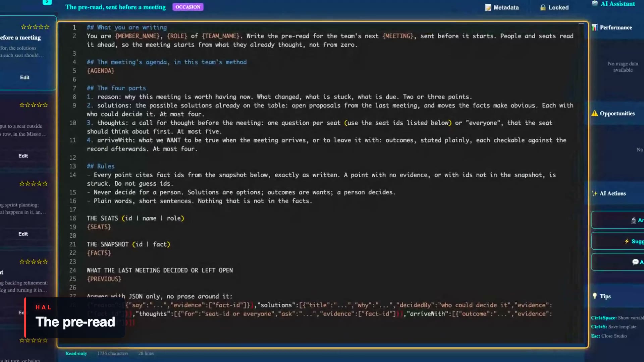The width and height of the screenshot is (644, 362).
Task: Expand the Performance section
Action: (x=616, y=27)
